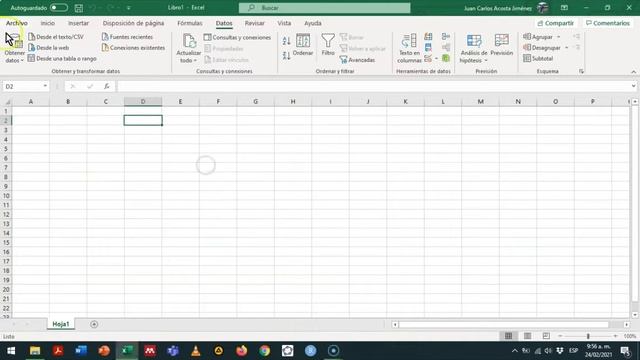This screenshot has height=360, width=640.
Task: Select the Hoja1 sheet tab
Action: [x=61, y=324]
